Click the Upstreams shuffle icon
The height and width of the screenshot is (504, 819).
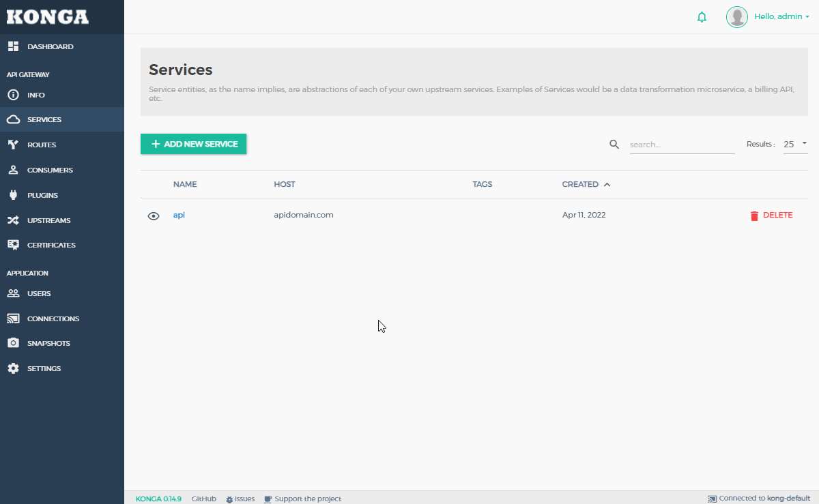click(x=12, y=220)
